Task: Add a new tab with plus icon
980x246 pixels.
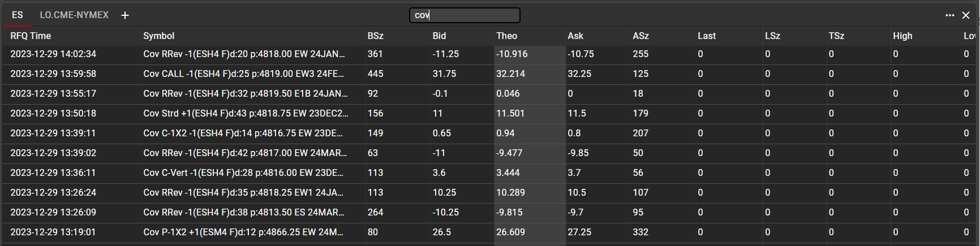Action: click(125, 15)
